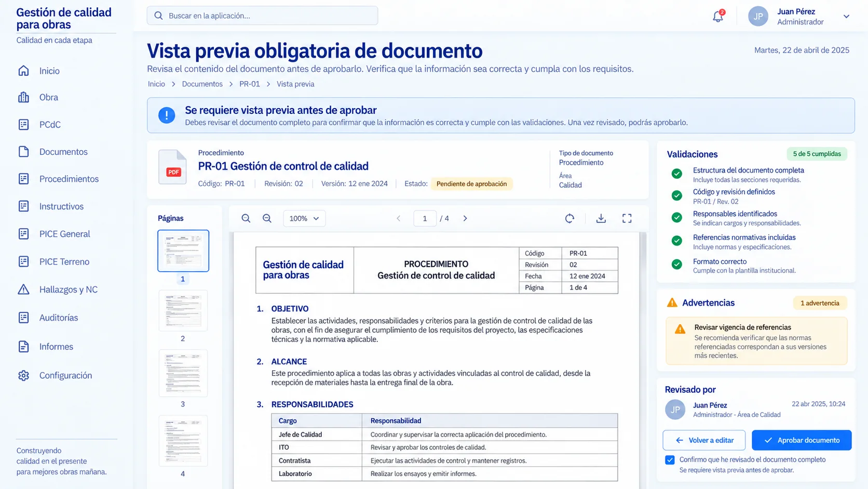Open Procedimientos in the sidebar
This screenshot has height=489, width=868.
coord(58,179)
